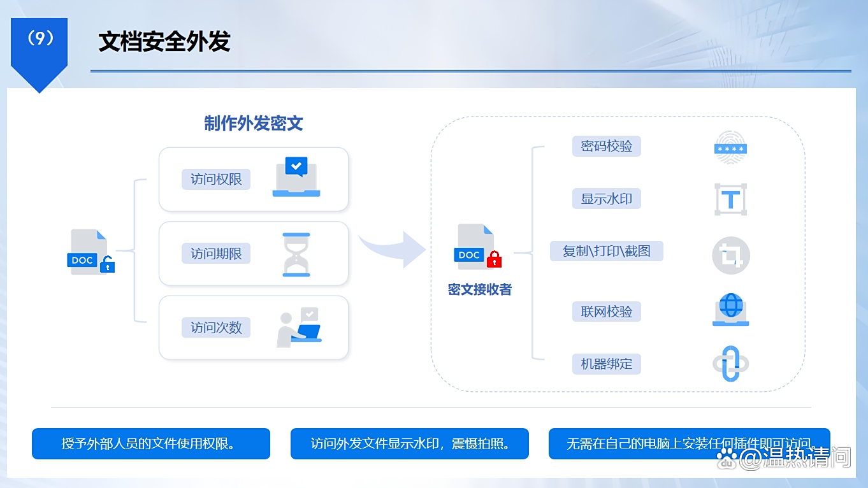Click the hourglass icon in 访问期限 box
868x488 pixels.
pos(296,252)
